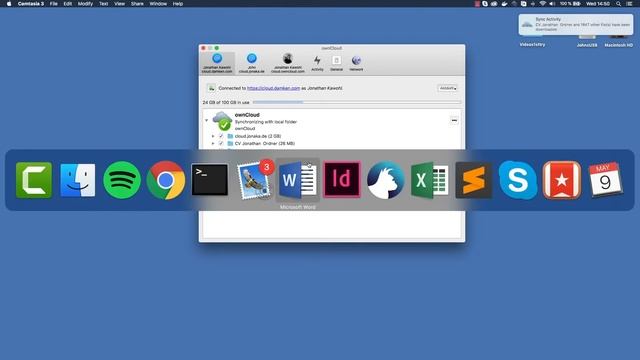
Task: Open the Apple menu
Action: [9, 4]
